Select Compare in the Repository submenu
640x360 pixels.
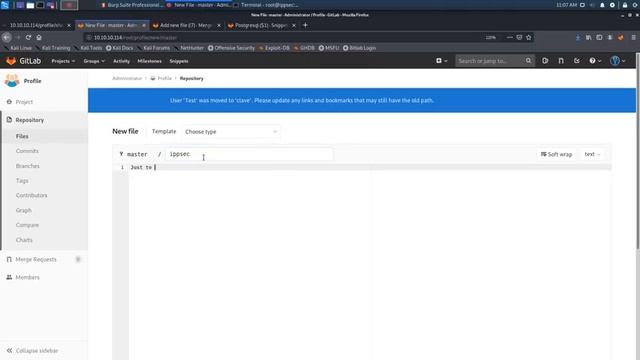click(27, 225)
